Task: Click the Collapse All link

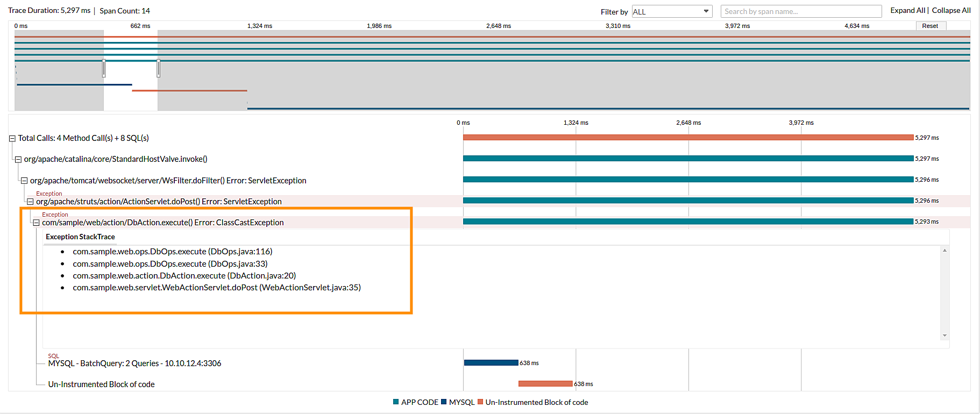Action: coord(951,11)
